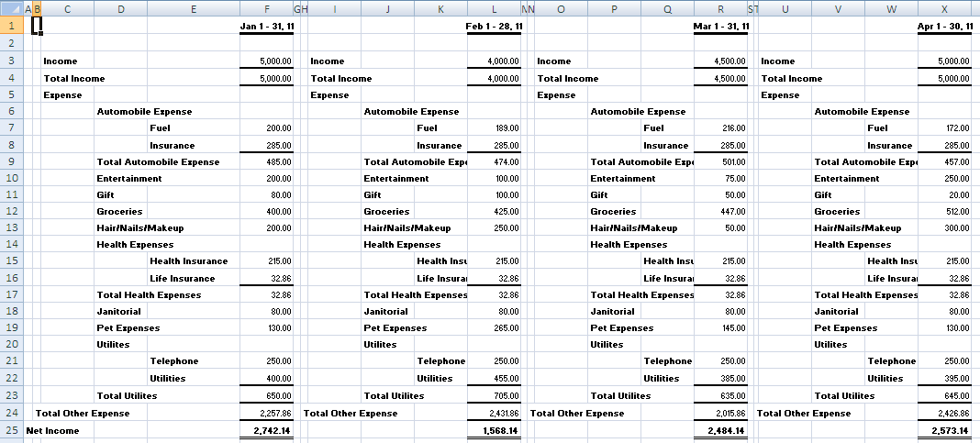Click February Pet Expenses amount 265.00

(495, 328)
